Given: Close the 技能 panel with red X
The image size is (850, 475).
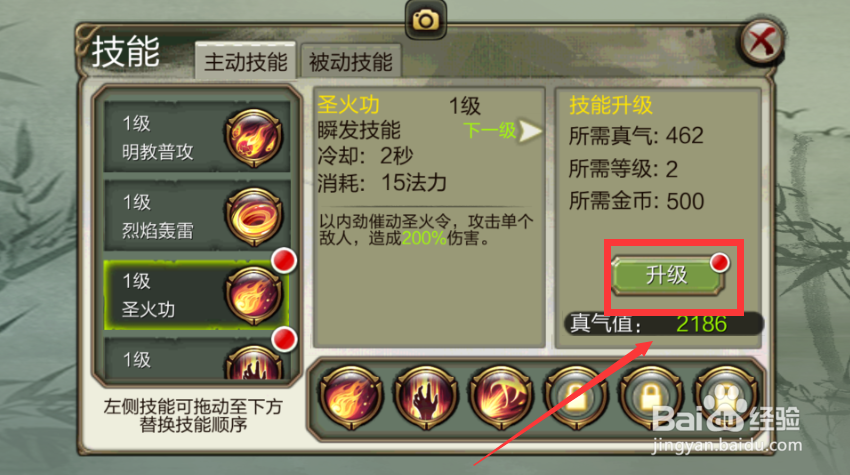Looking at the screenshot, I should [x=762, y=42].
